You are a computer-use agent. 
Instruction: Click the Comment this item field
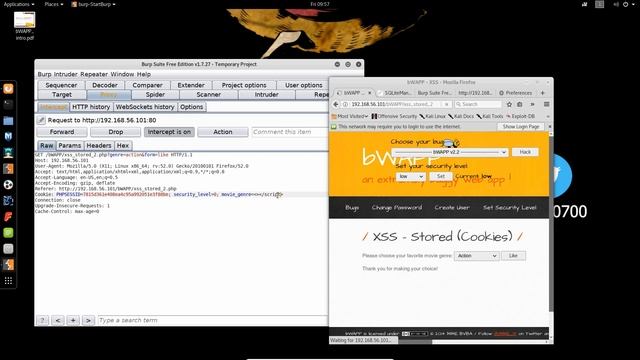[290, 132]
